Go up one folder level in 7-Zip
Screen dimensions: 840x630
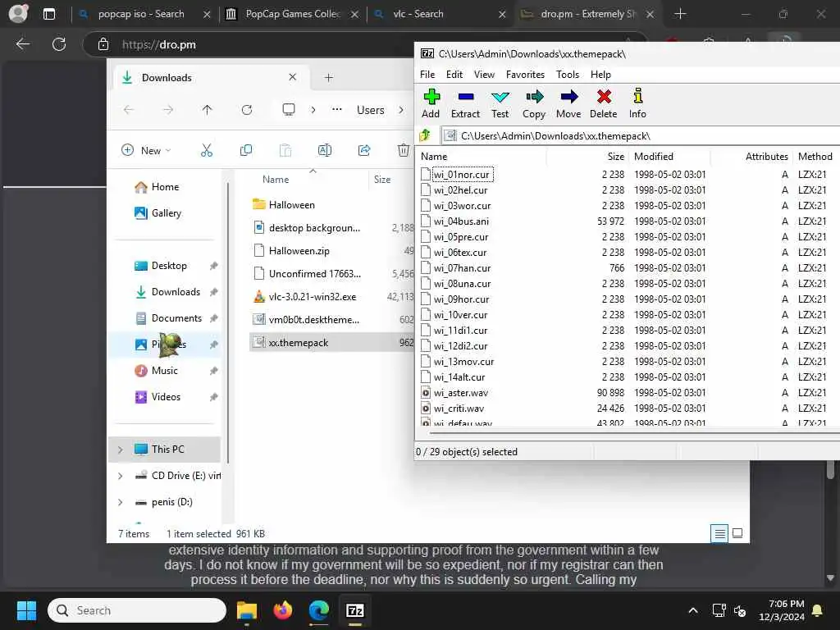[x=426, y=135]
